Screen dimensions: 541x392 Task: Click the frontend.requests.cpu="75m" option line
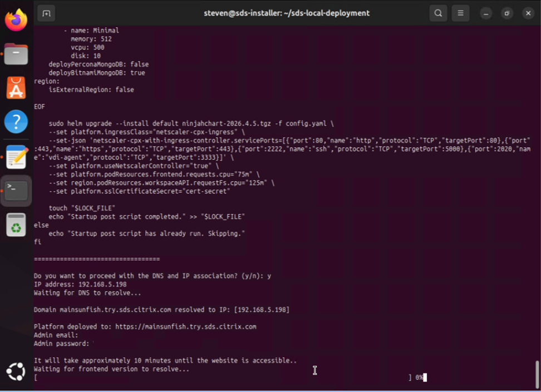[154, 175]
